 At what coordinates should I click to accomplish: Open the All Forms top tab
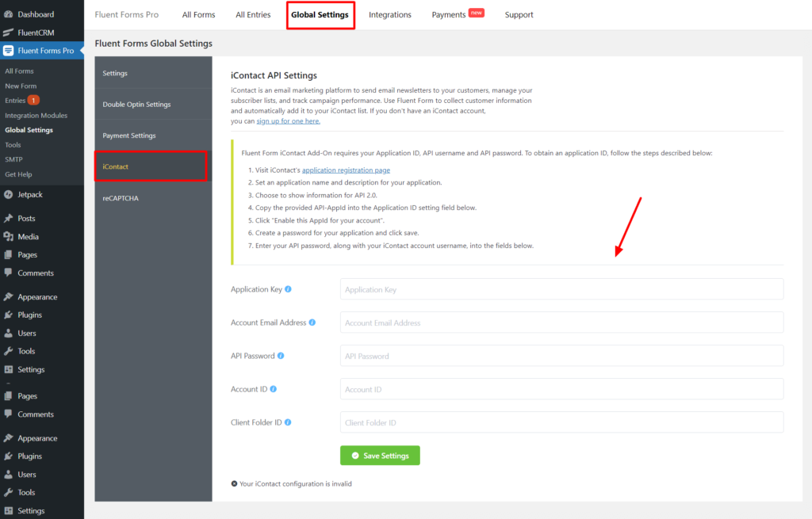198,14
